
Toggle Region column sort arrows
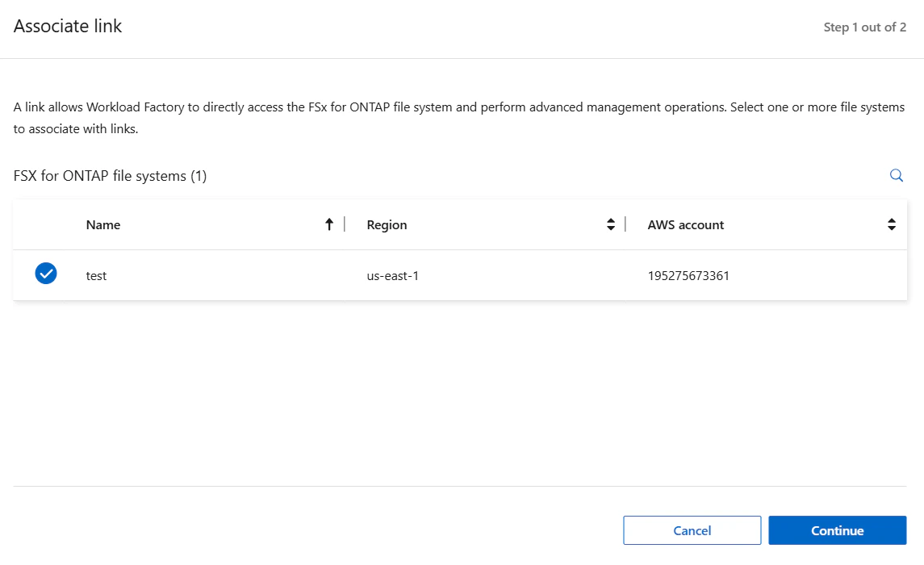611,224
